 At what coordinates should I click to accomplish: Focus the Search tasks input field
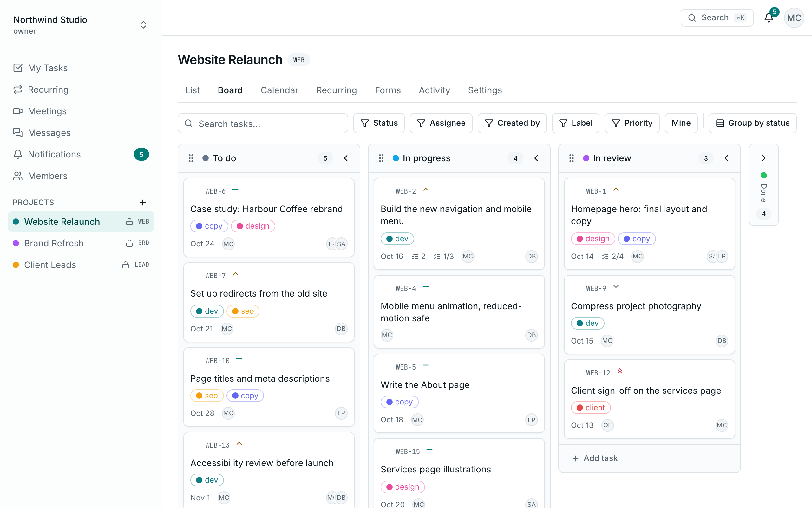coord(263,123)
